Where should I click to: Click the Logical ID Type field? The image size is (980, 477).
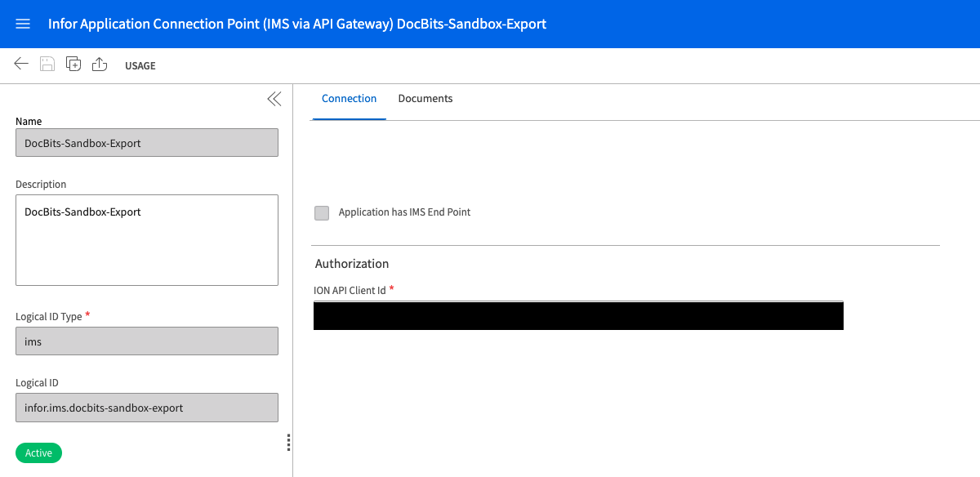click(147, 341)
